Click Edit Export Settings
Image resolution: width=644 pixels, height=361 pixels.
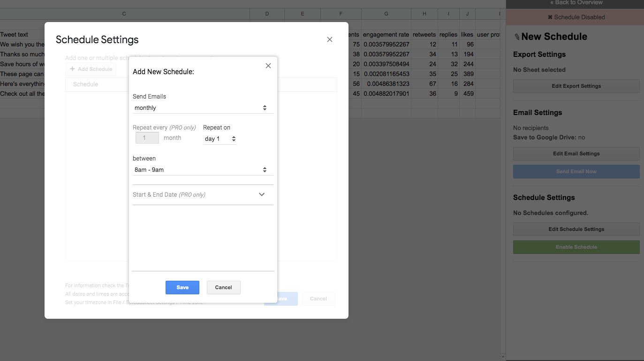(576, 86)
